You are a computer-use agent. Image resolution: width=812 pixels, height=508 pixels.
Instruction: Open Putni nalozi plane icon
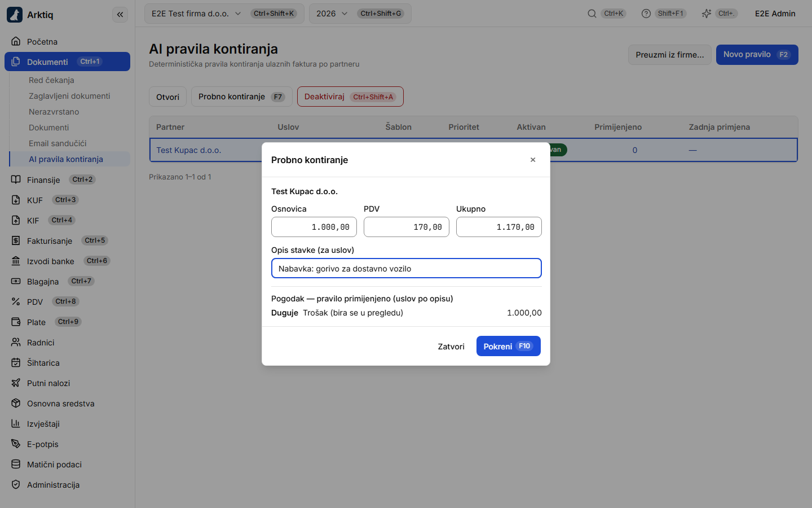16,383
